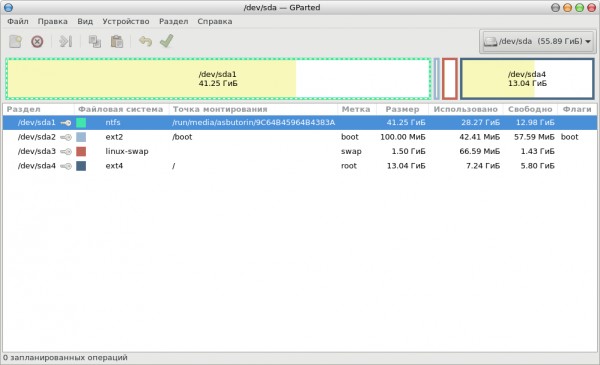This screenshot has width=600, height=365.
Task: Select the /dev/sda3 partition name
Action: 37,152
